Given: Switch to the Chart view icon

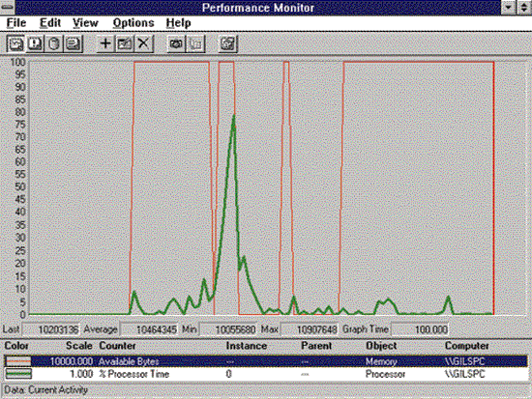Looking at the screenshot, I should click(15, 43).
